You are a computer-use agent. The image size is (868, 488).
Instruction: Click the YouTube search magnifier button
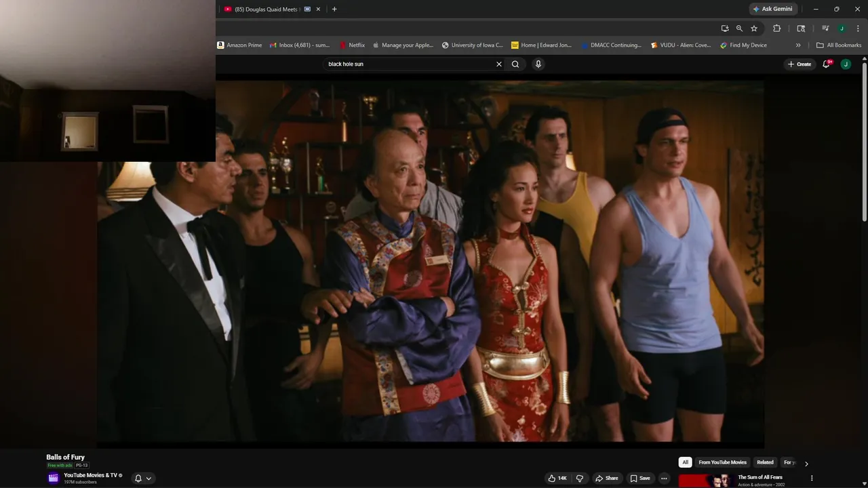(x=515, y=64)
